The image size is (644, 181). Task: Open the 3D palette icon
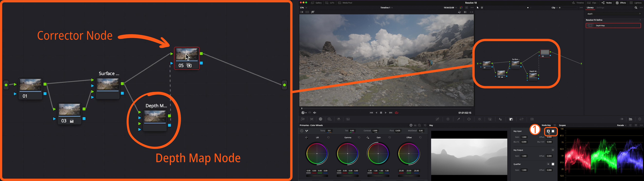[x=532, y=119]
